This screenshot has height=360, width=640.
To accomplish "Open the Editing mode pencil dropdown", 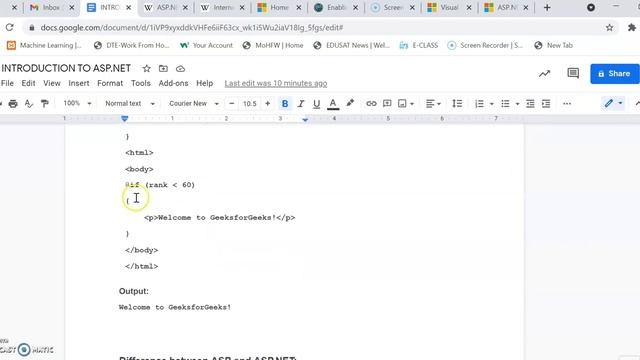I will 613,103.
